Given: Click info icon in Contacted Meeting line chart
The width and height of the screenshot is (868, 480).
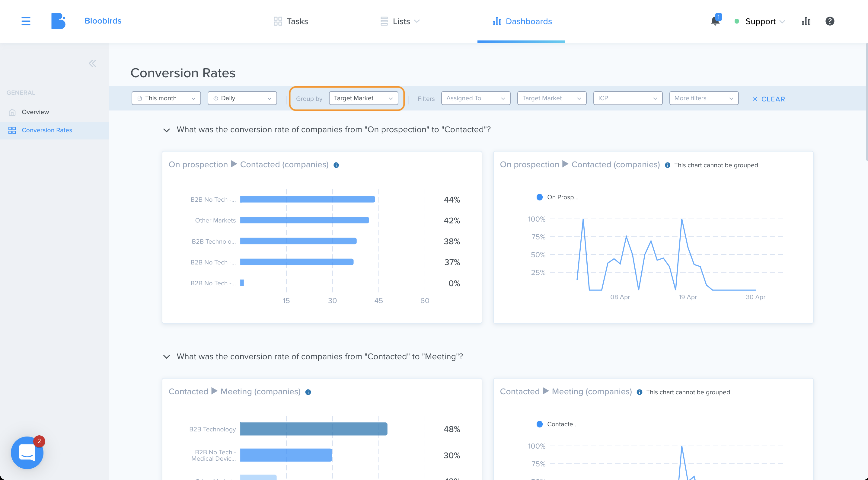Looking at the screenshot, I should tap(639, 392).
